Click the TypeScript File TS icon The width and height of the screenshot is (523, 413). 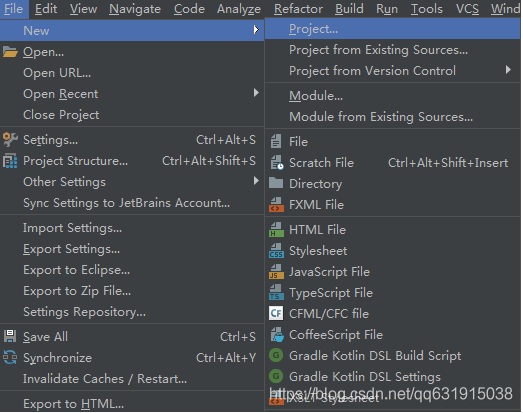coord(277,293)
